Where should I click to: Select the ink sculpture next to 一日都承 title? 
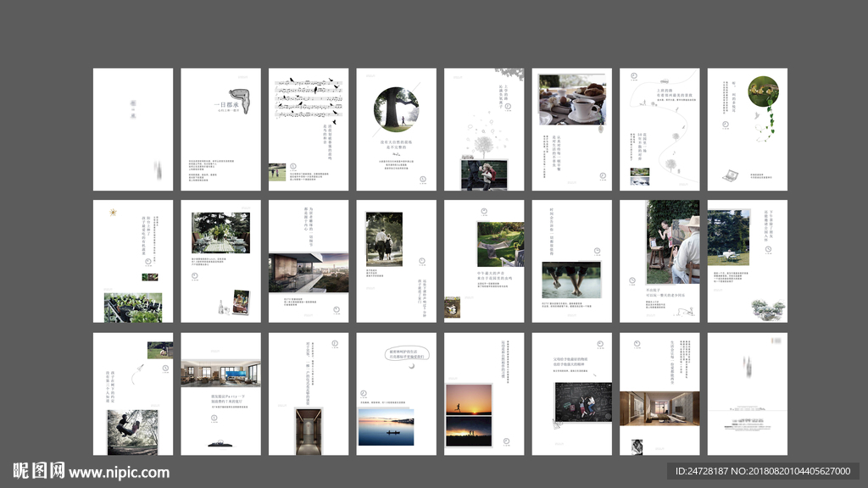coord(242,101)
